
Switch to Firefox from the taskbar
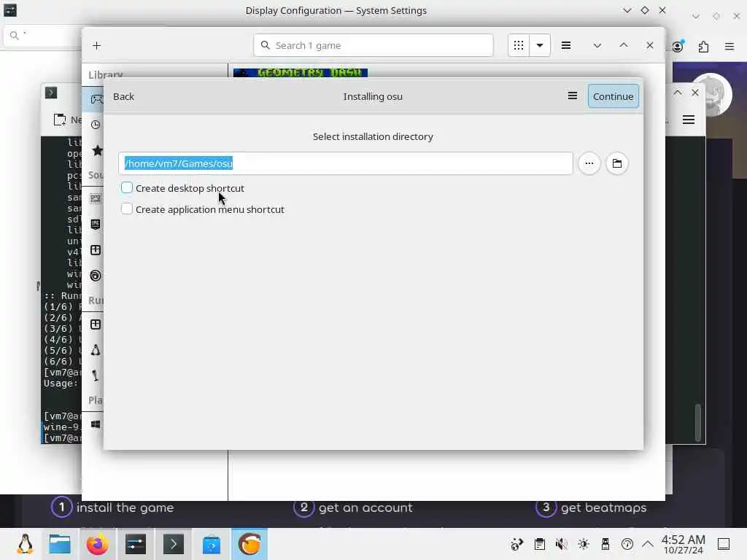[97, 544]
